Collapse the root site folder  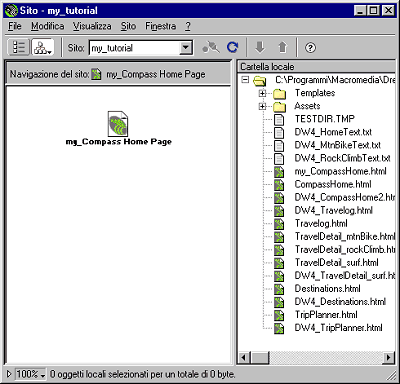tap(245, 80)
